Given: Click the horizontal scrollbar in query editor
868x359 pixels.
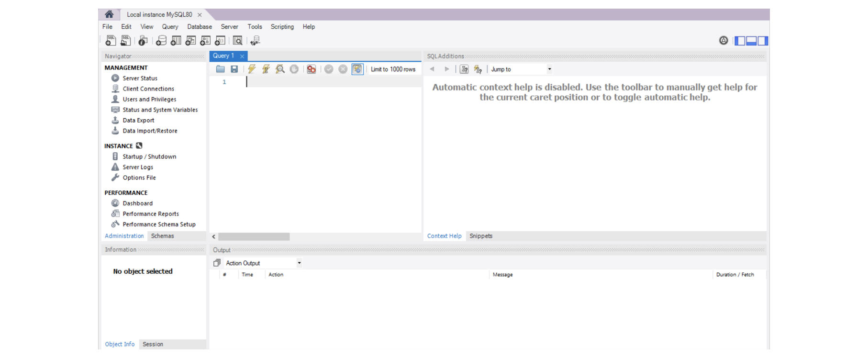Looking at the screenshot, I should pyautogui.click(x=254, y=237).
